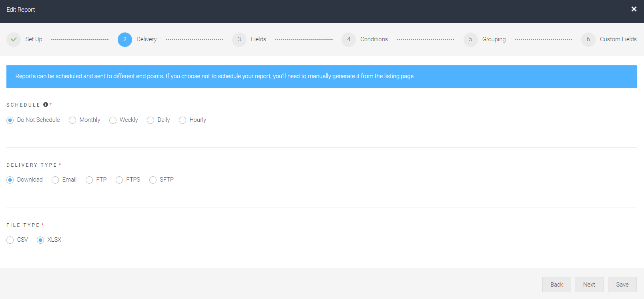Select the Do Not Schedule radio option
Viewport: 644px width, 299px height.
pos(10,120)
